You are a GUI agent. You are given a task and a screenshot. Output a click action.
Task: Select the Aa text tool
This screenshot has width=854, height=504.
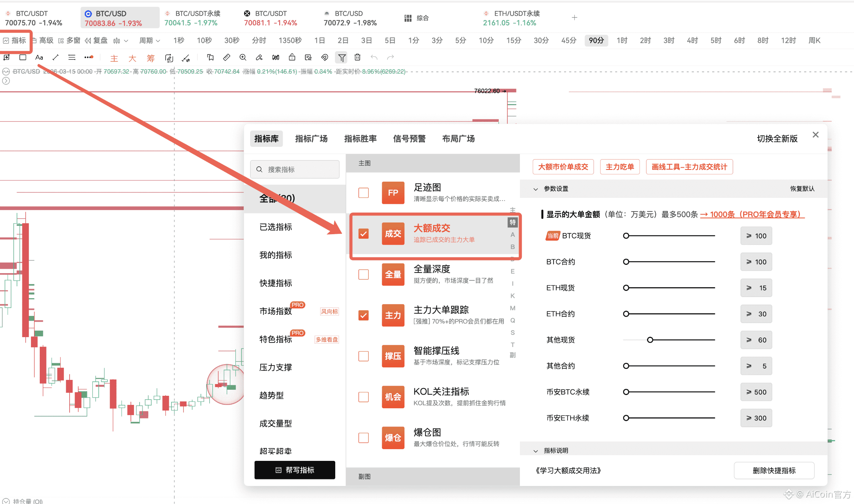pyautogui.click(x=39, y=58)
